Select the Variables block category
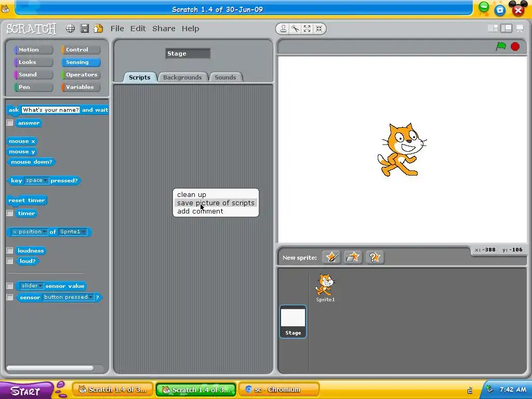 pyautogui.click(x=81, y=87)
